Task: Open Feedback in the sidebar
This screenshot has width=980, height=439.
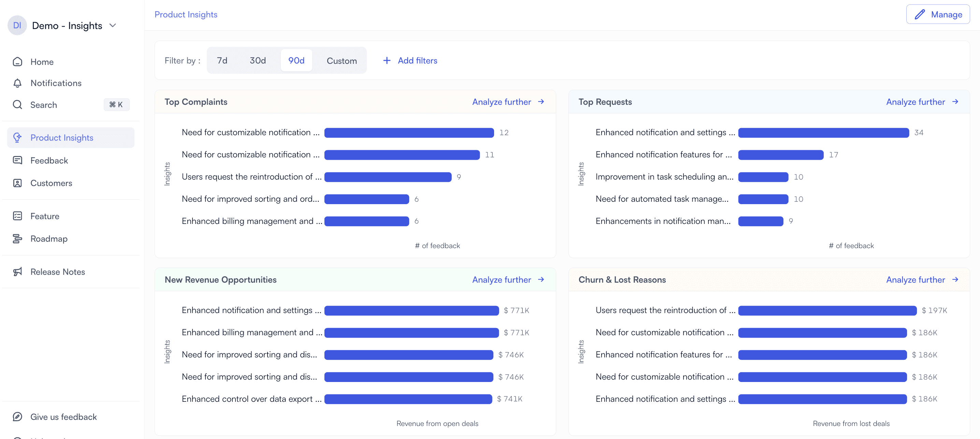Action: point(70,160)
